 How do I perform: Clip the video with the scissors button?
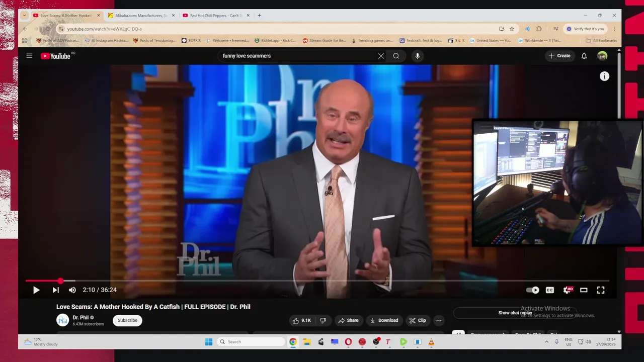point(418,320)
